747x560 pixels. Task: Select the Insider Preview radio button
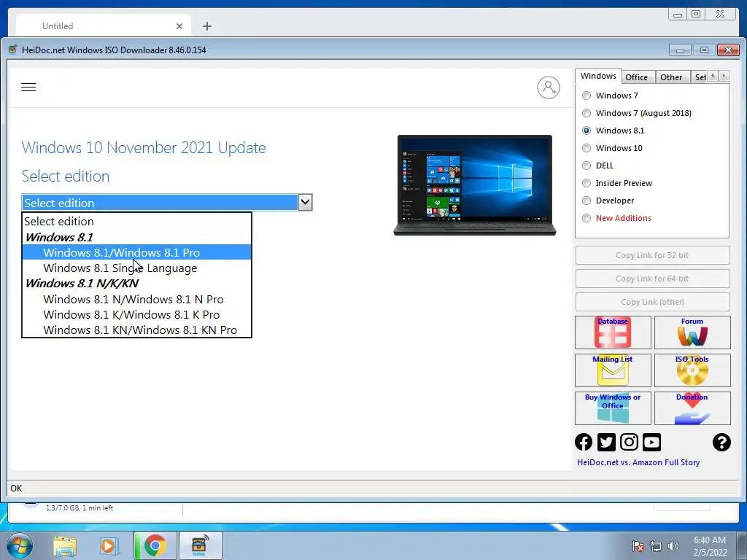[587, 183]
